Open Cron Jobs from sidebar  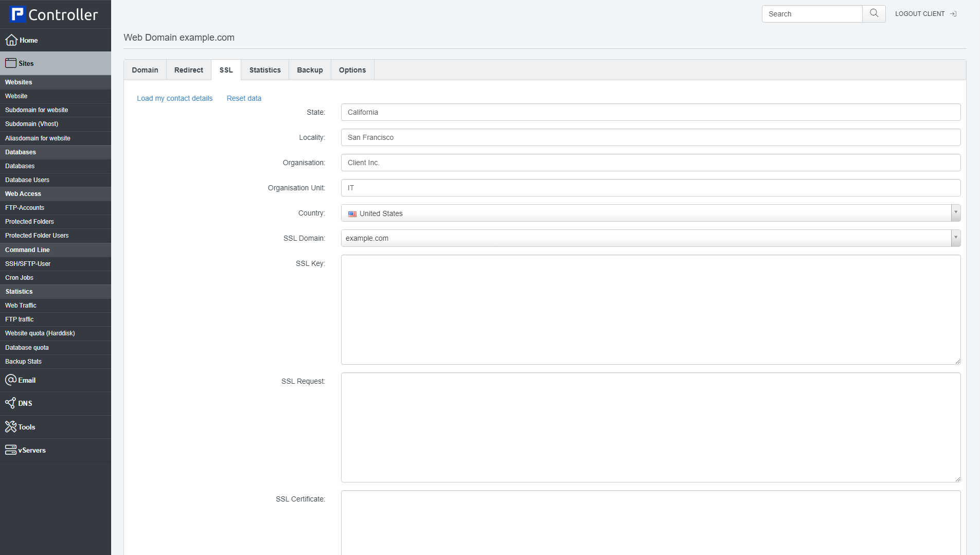pos(19,278)
